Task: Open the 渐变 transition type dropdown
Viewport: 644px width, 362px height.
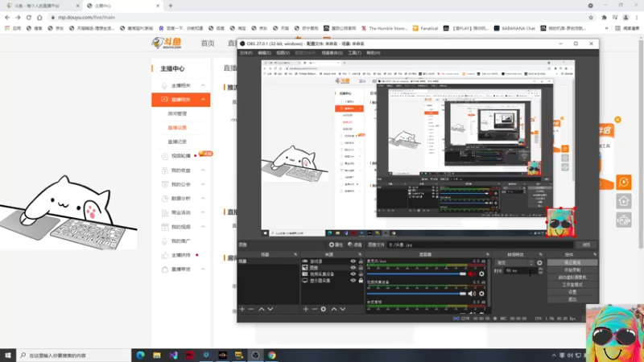Action: click(514, 263)
